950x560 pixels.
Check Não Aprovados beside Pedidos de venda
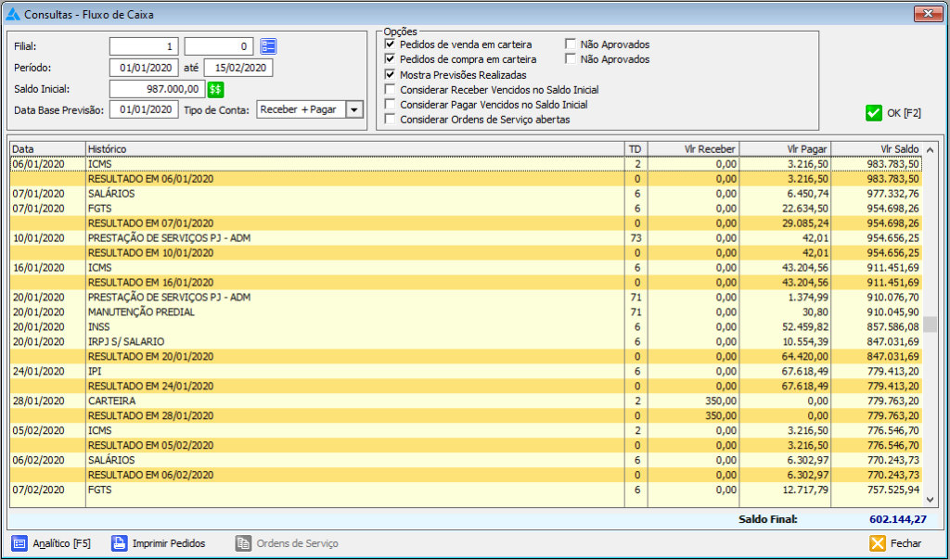[x=569, y=42]
